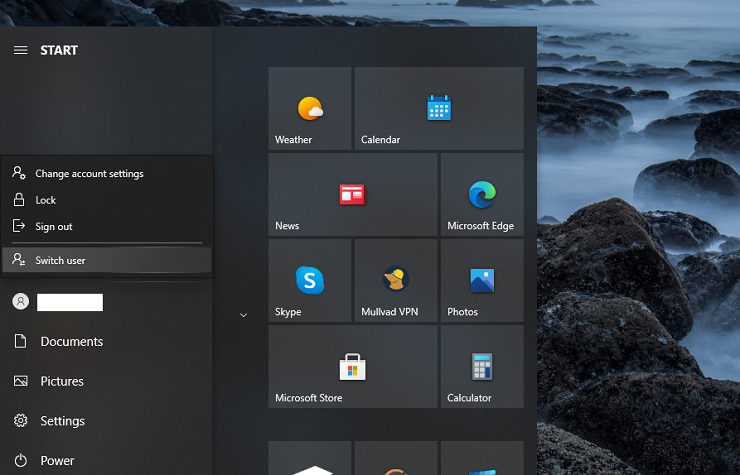Image resolution: width=740 pixels, height=475 pixels.
Task: Collapse the Start hamburger menu
Action: pos(20,50)
